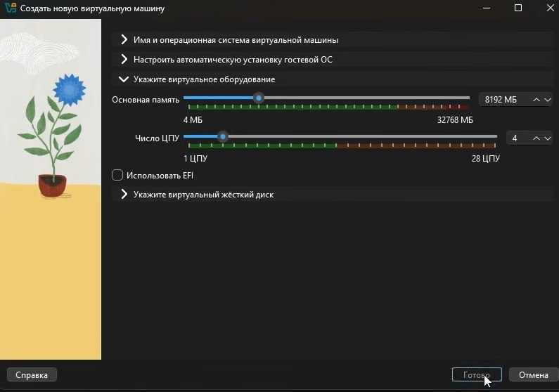
Task: Click the Основная память label
Action: tap(146, 100)
